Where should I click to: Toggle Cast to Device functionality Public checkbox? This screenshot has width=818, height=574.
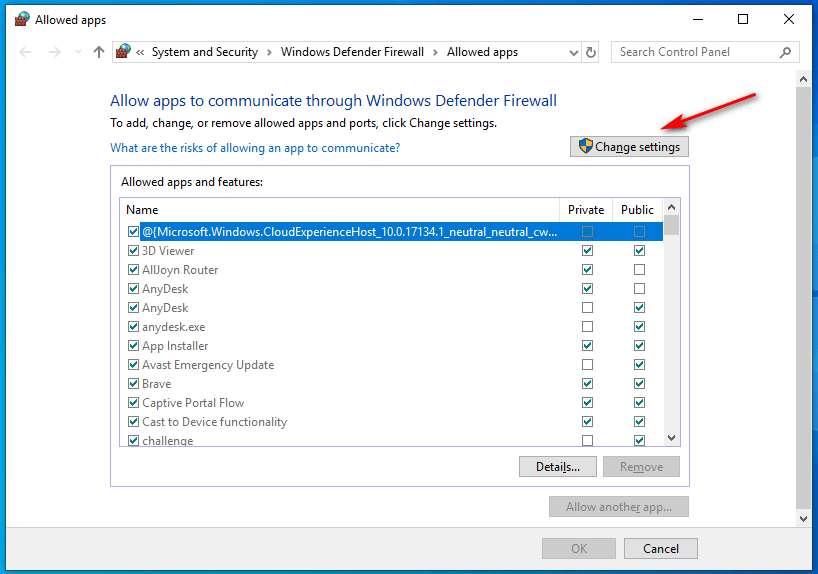coord(639,421)
